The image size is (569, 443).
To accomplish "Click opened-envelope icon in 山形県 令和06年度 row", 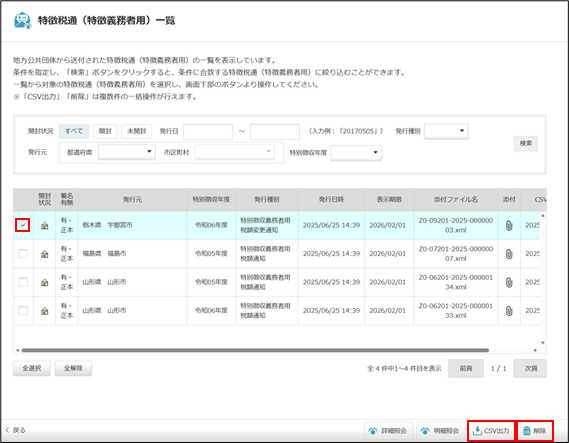I will point(45,311).
